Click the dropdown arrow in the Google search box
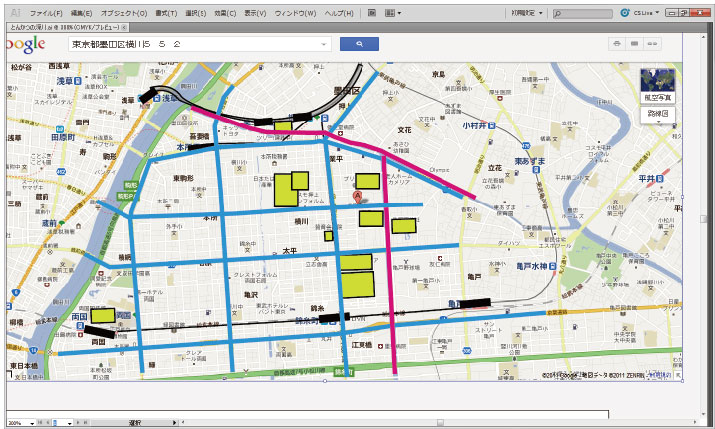The image size is (715, 429). tap(324, 44)
